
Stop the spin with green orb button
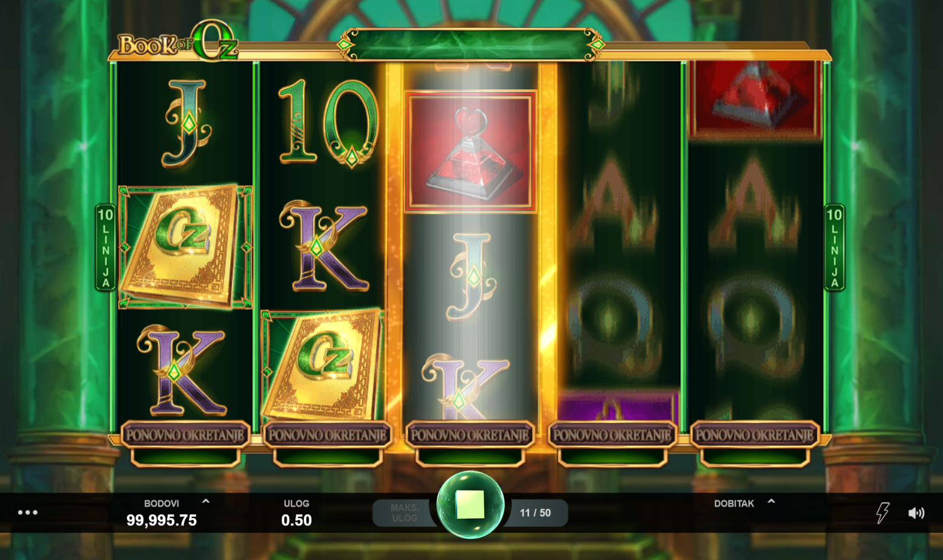tap(470, 505)
